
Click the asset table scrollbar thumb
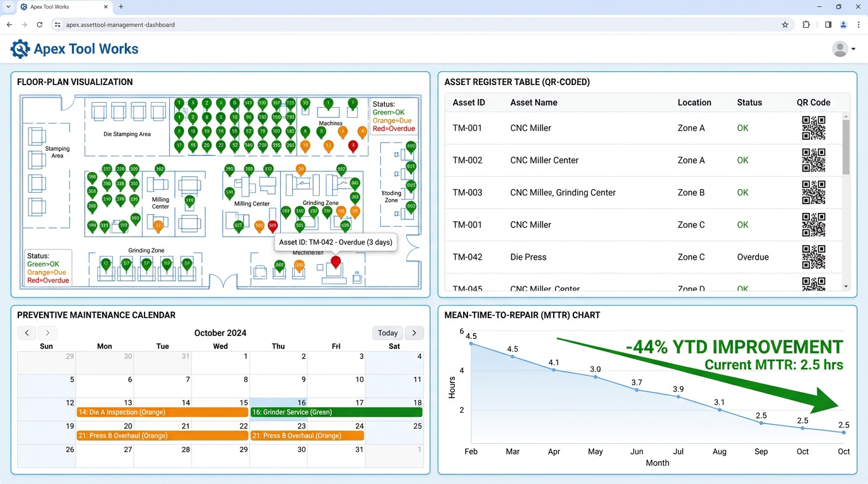point(846,147)
